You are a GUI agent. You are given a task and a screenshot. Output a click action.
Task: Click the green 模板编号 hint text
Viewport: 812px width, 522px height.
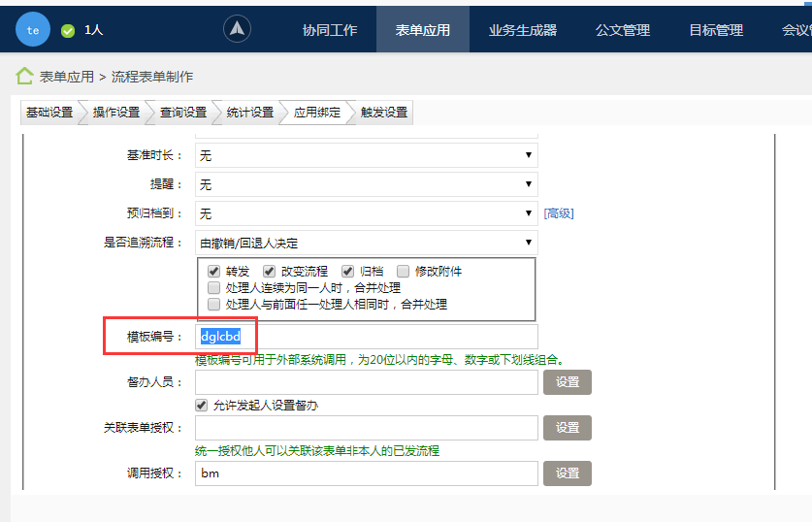[x=381, y=359]
